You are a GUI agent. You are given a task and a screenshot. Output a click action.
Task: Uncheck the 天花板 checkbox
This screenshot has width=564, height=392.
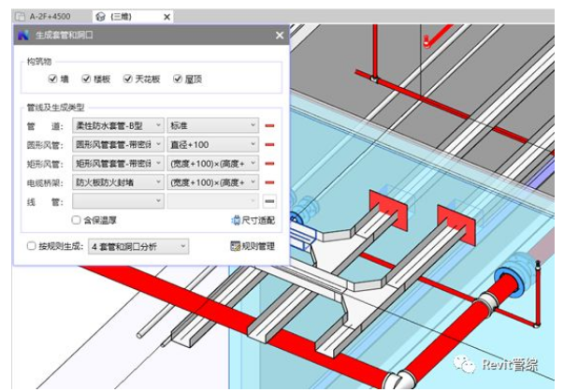(127, 79)
